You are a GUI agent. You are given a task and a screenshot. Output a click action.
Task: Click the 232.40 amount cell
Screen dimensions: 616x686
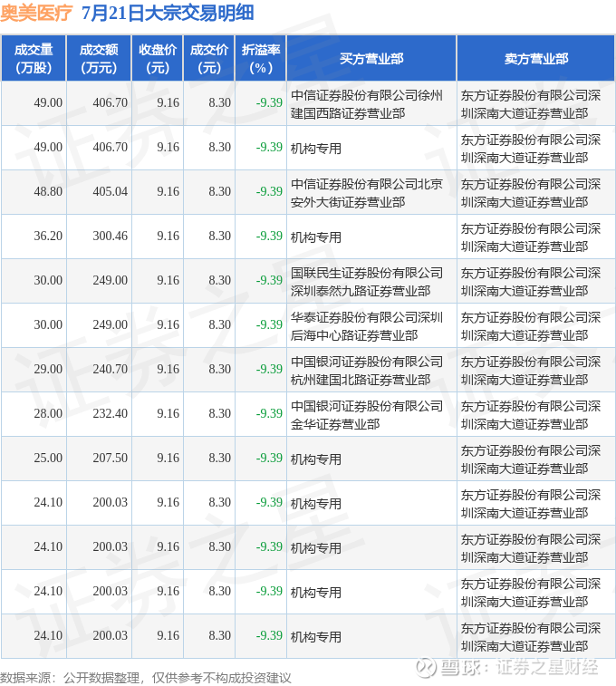[x=111, y=413]
